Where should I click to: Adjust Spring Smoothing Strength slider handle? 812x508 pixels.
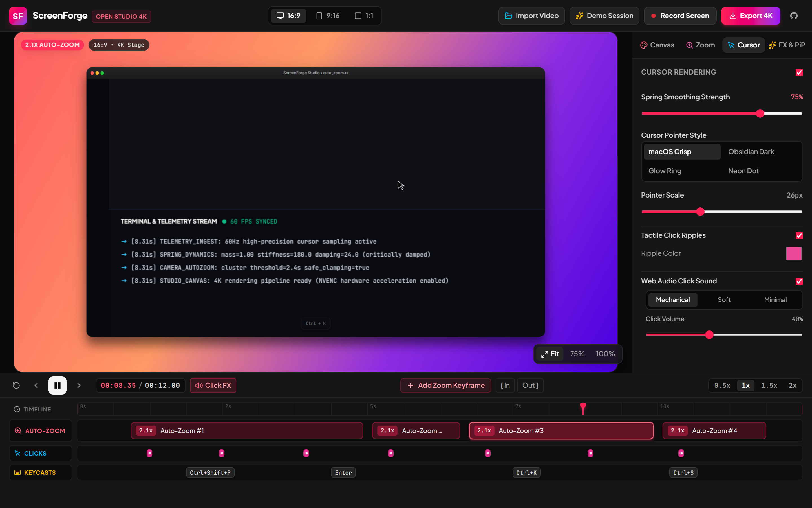coord(760,113)
